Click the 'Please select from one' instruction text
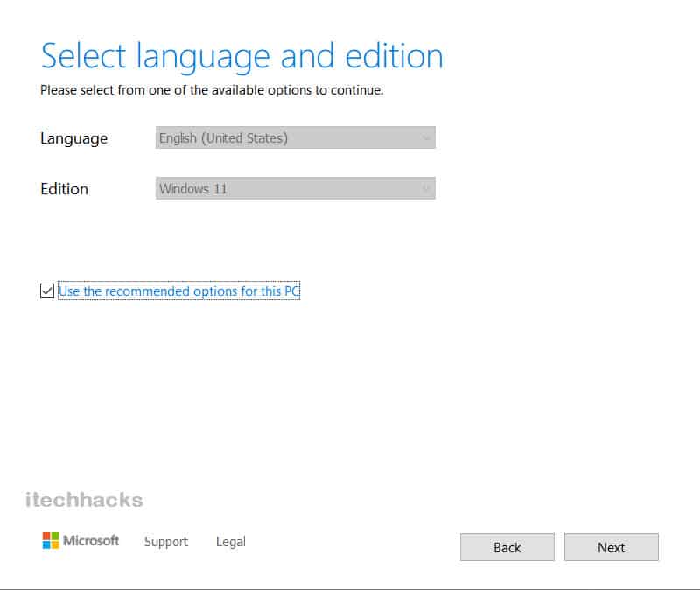The image size is (700, 590). [x=212, y=90]
